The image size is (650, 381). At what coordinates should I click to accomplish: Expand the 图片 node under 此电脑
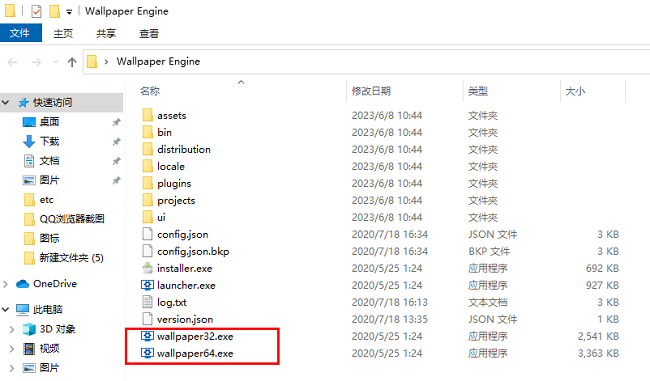pyautogui.click(x=12, y=368)
